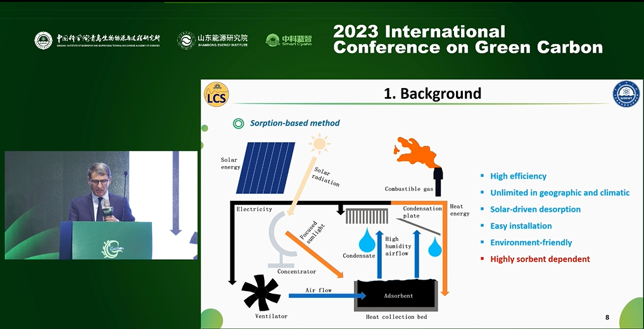Click the 'Solar energy' label
Viewport: 644px width, 329px height.
pos(230,164)
